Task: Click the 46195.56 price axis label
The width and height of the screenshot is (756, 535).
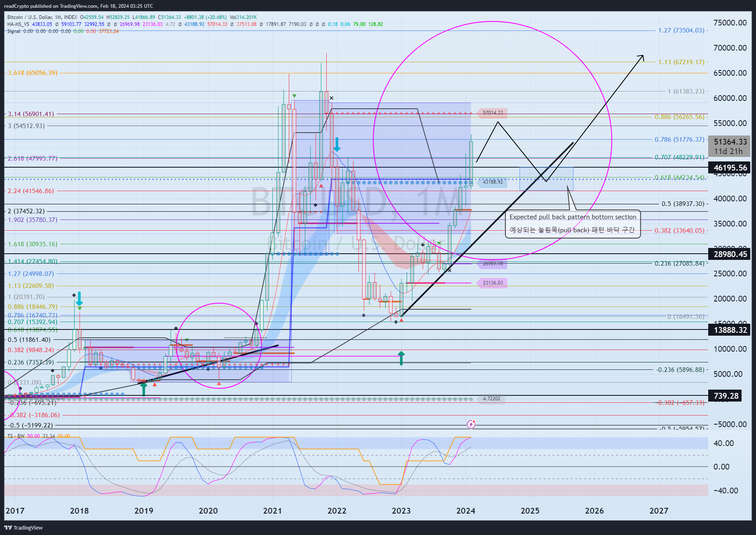Action: coord(730,168)
